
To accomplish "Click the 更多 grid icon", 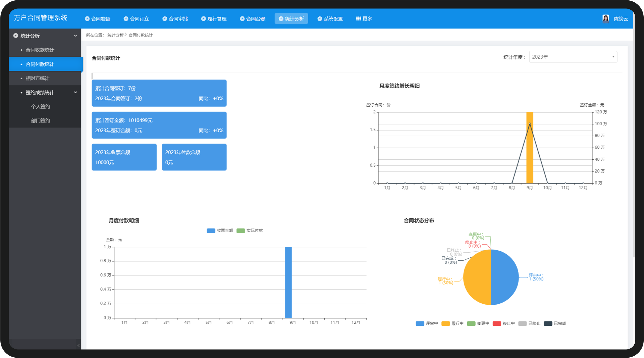I will click(x=359, y=19).
